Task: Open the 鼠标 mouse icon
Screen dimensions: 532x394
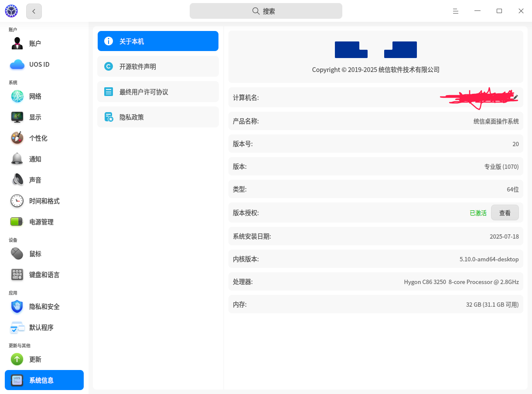Action: click(x=17, y=254)
